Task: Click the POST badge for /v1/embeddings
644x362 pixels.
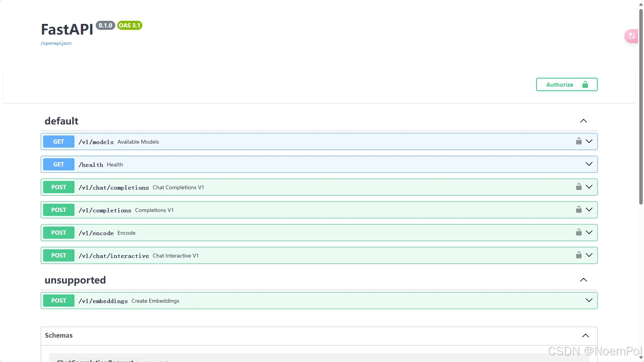Action: 58,301
